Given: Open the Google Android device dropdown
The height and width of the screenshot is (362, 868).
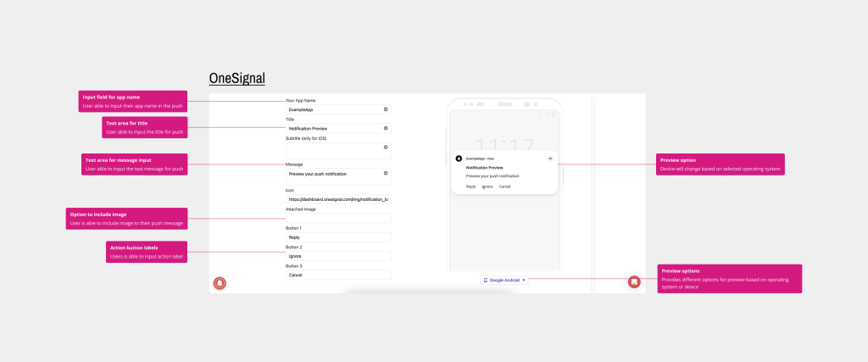Looking at the screenshot, I should [504, 280].
